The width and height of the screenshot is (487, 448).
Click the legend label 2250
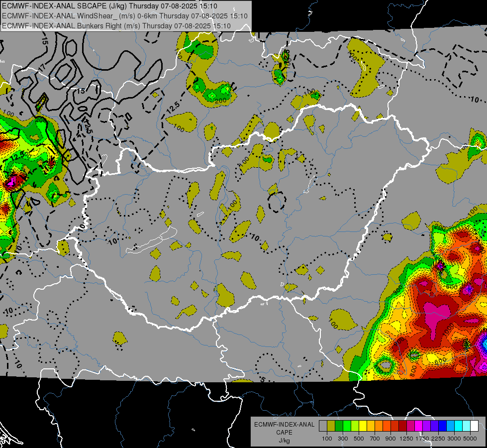[438, 439]
